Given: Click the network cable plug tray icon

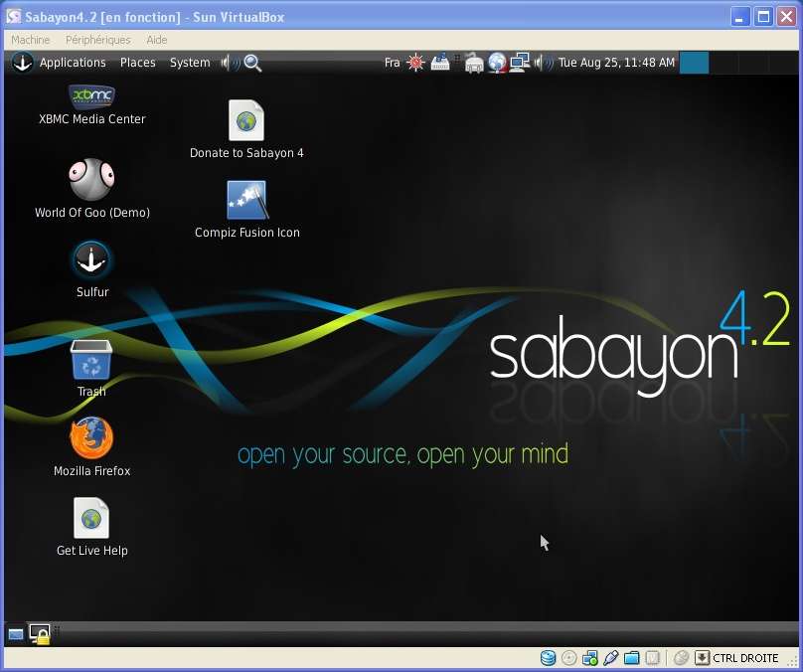Looking at the screenshot, I should 474,63.
